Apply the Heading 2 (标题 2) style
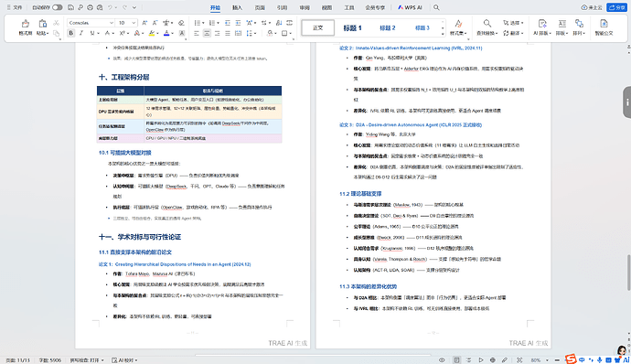Screen dimensions: 631x364 388,27
